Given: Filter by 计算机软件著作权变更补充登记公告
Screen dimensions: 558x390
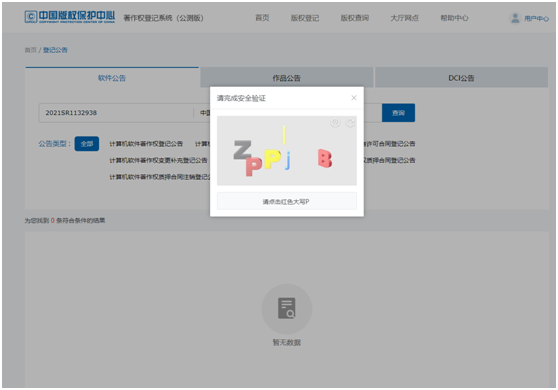Looking at the screenshot, I should [x=158, y=160].
